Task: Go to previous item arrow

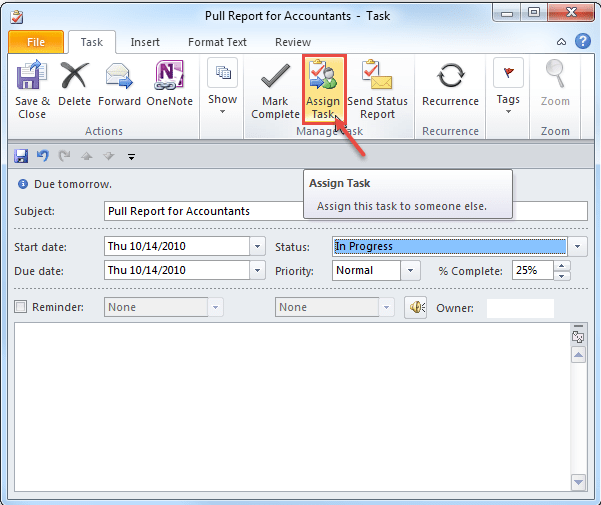Action: click(87, 156)
